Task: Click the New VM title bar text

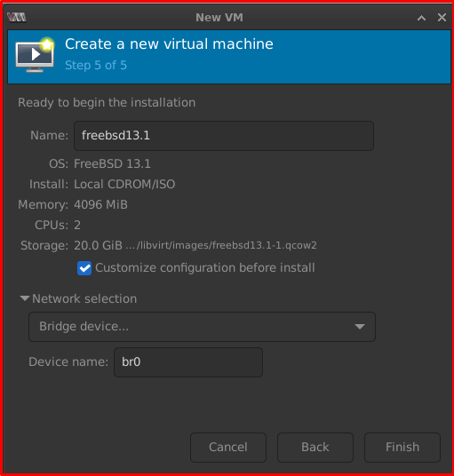Action: pyautogui.click(x=219, y=18)
